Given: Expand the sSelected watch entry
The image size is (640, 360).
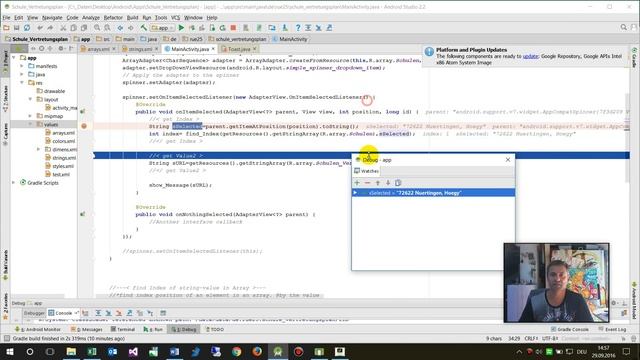Looking at the screenshot, I should (x=355, y=193).
